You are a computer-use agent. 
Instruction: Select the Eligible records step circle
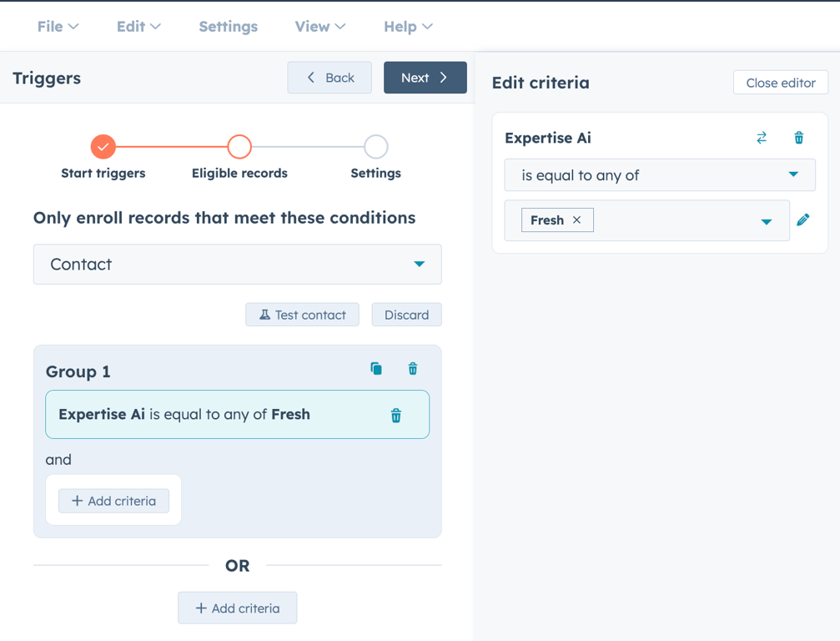click(x=239, y=147)
